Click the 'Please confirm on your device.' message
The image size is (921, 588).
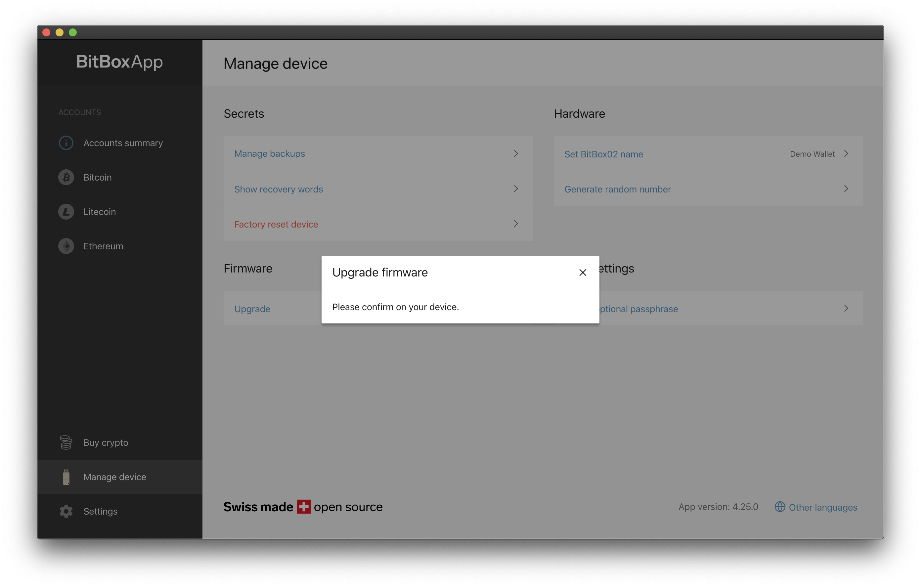tap(395, 307)
